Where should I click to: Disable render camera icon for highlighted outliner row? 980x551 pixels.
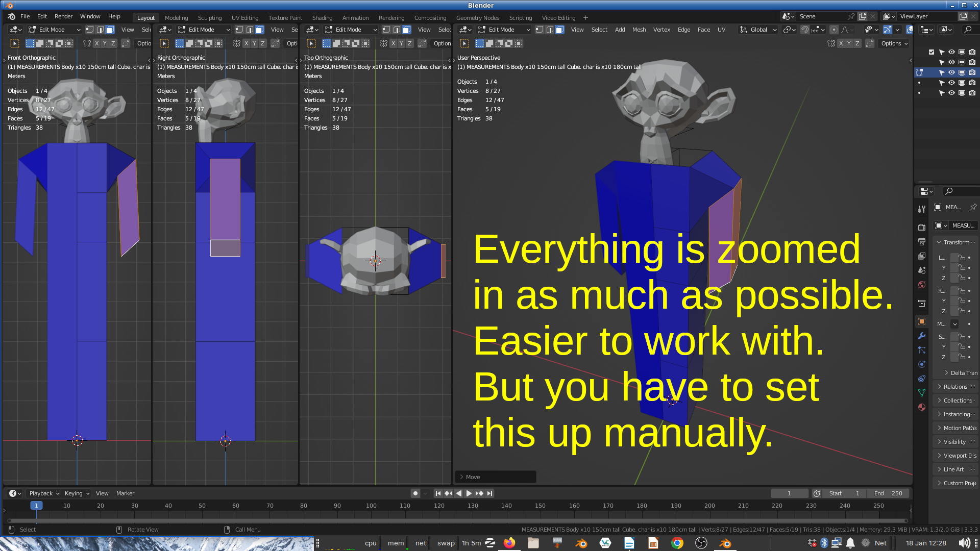tap(972, 72)
